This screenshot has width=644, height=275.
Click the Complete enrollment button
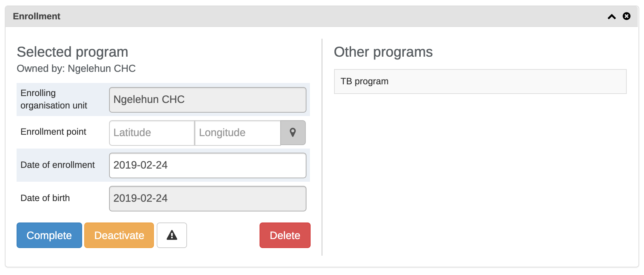[x=49, y=235]
